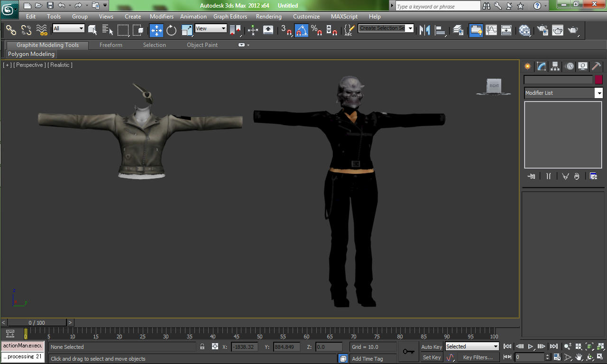Toggle the Graphite Modeling Tools ribbon
This screenshot has height=364, width=607.
coord(476,30)
